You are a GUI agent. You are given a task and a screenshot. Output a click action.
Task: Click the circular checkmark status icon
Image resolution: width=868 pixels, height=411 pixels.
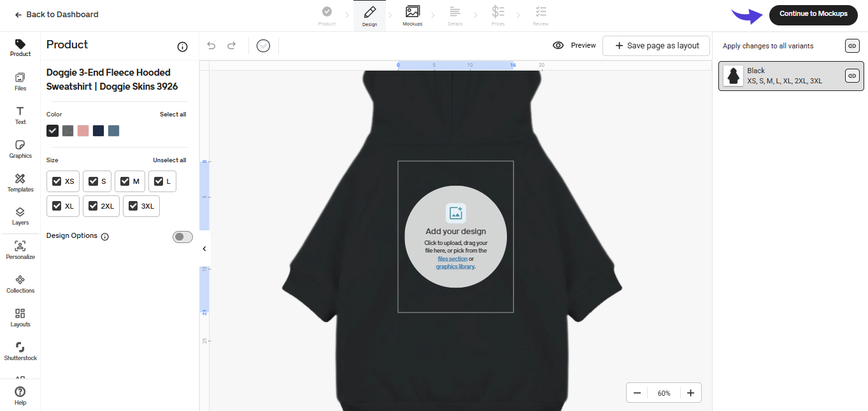[x=263, y=46]
